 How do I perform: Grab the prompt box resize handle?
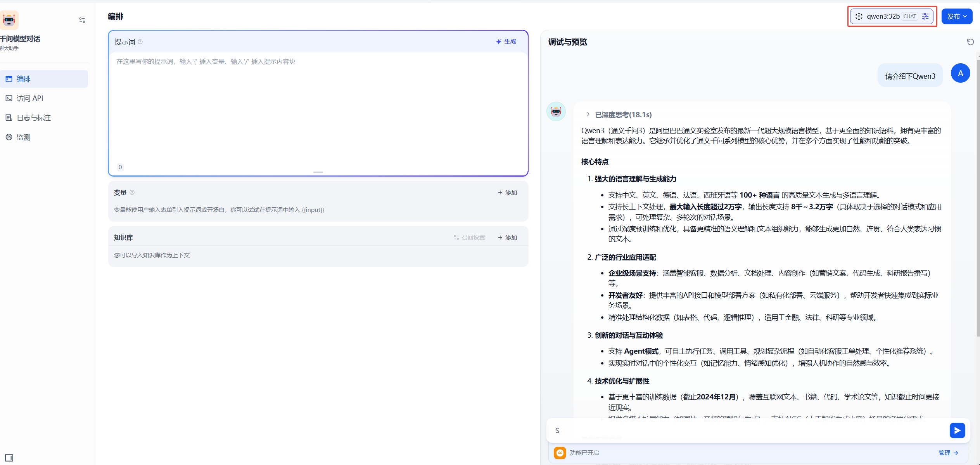(x=318, y=172)
